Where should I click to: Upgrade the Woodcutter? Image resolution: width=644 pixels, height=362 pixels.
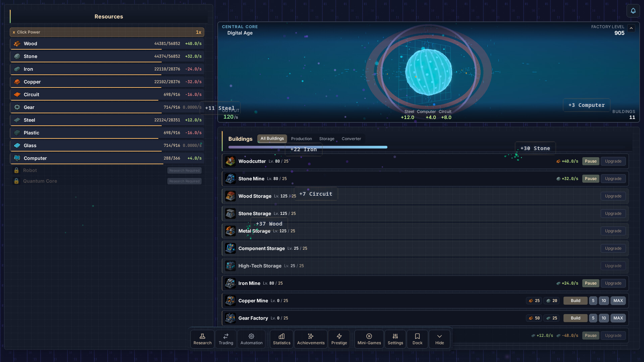pos(613,161)
